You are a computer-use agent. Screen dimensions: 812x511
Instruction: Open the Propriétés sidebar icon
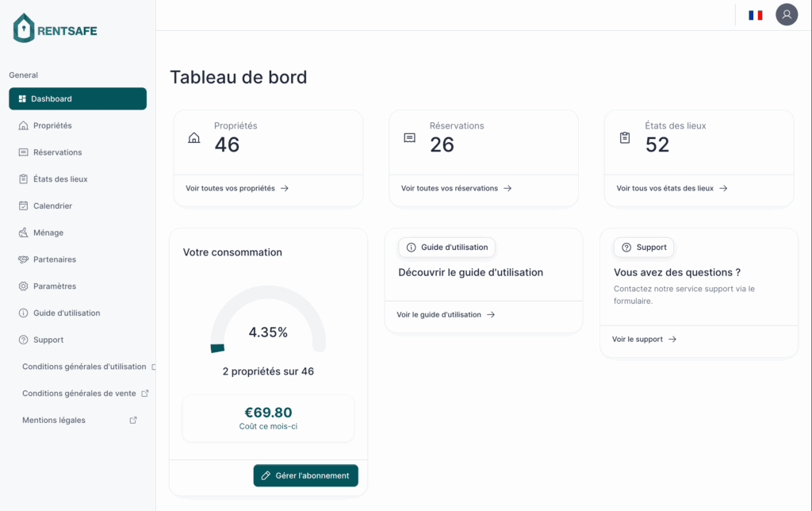point(25,125)
